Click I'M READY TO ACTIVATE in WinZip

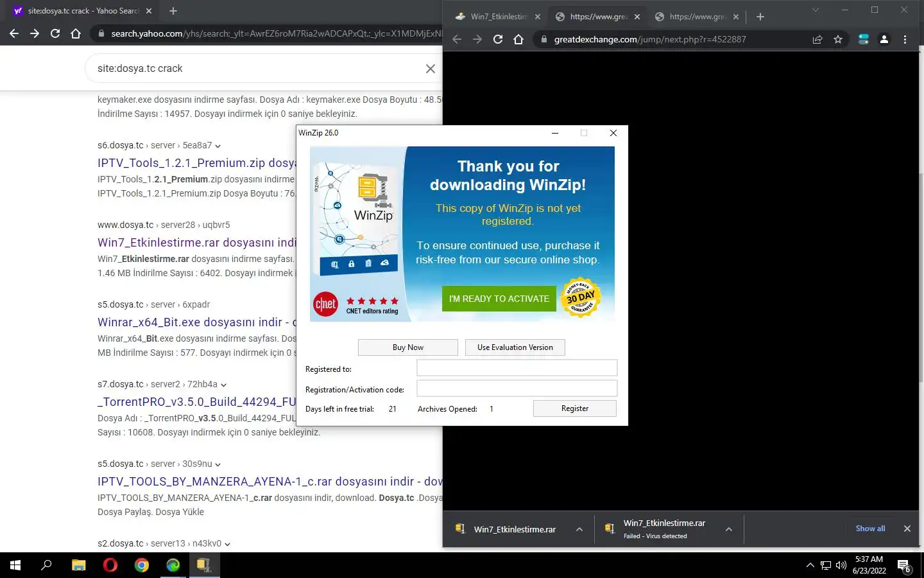(x=499, y=299)
